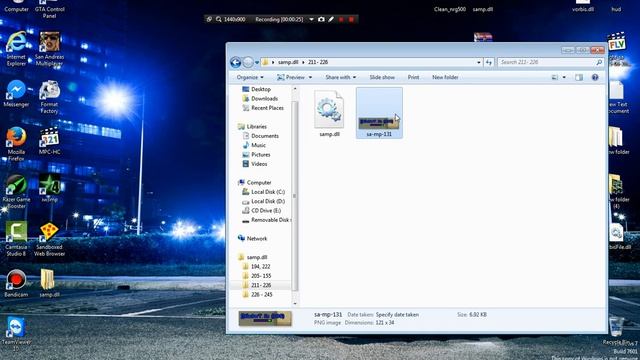Stop recording with Bandicam stop button

tap(351, 19)
